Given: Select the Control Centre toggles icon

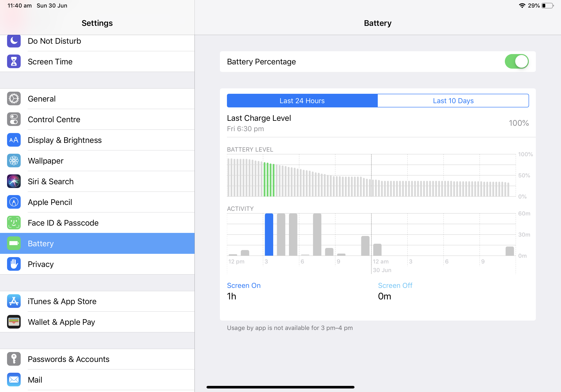Looking at the screenshot, I should click(x=14, y=119).
